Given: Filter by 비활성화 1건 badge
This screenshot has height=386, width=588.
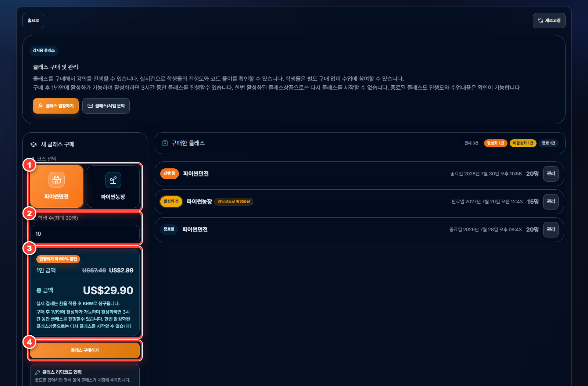Looking at the screenshot, I should click(523, 143).
